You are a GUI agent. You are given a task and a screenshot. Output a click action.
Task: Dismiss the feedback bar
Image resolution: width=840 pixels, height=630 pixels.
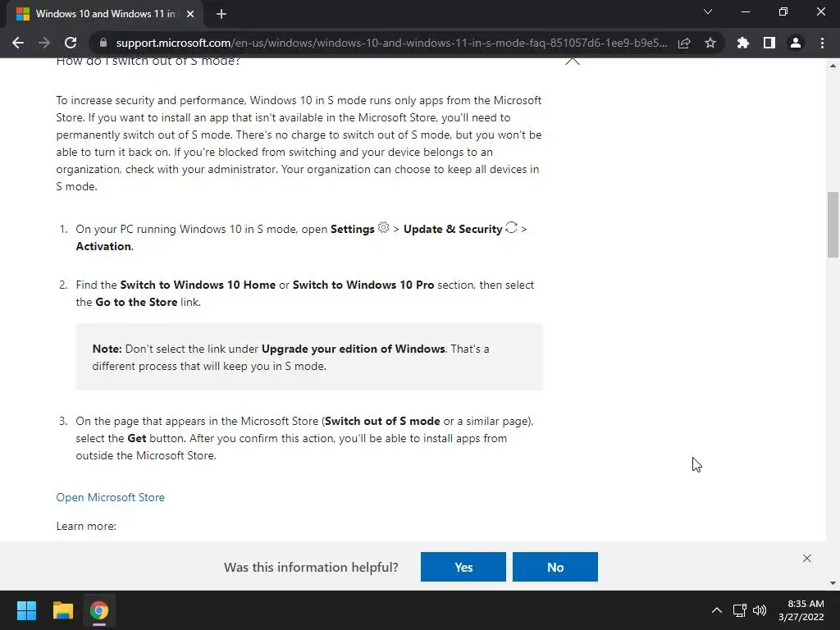point(807,558)
